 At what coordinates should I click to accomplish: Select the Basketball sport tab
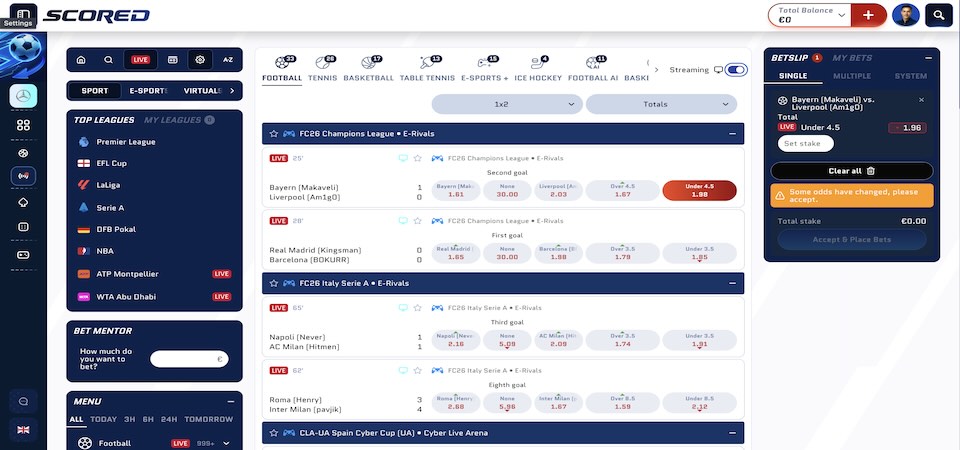(369, 69)
